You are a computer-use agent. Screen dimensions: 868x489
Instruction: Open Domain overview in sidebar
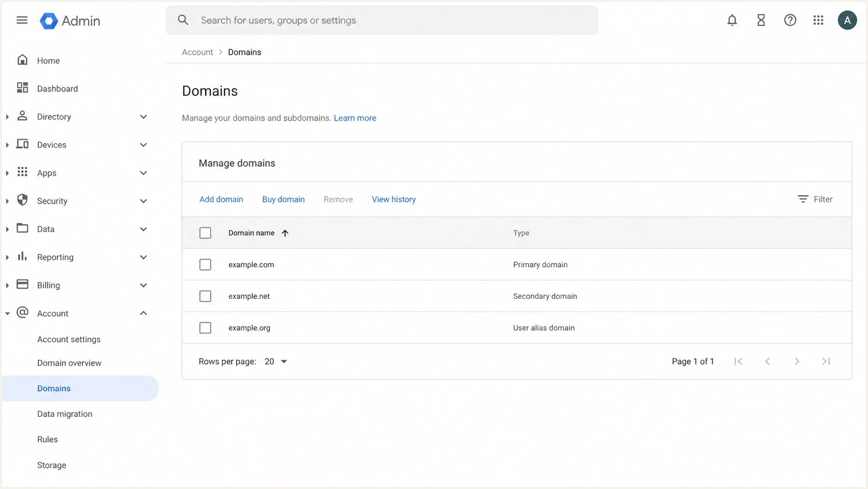[70, 363]
